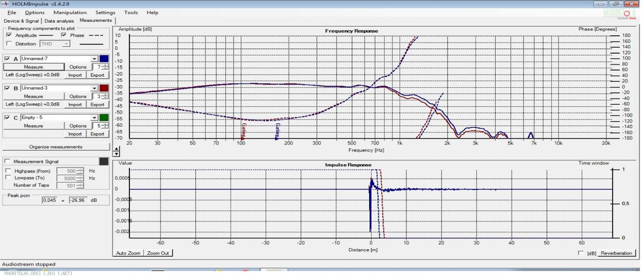Viewport: 644px width, 277px height.
Task: Enable the Measurement Signal checkbox
Action: click(7, 161)
